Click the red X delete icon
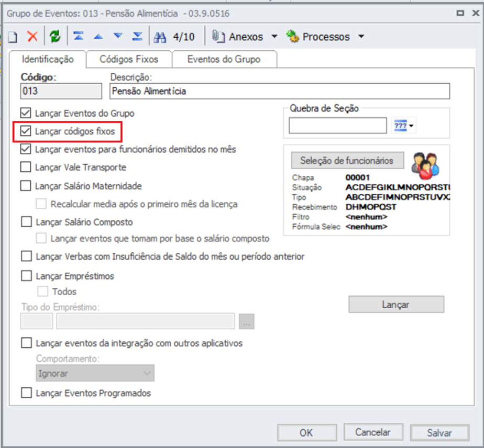The image size is (484, 448). (x=32, y=37)
